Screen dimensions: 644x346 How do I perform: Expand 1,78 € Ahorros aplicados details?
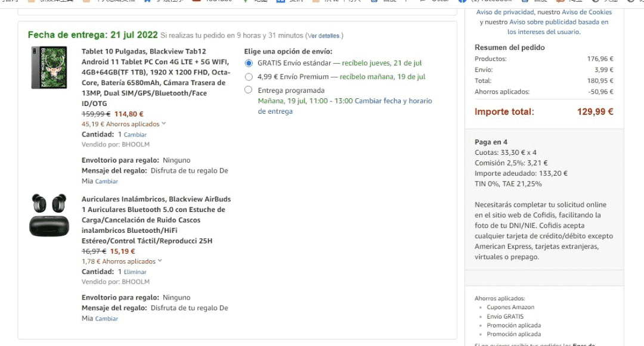point(122,261)
